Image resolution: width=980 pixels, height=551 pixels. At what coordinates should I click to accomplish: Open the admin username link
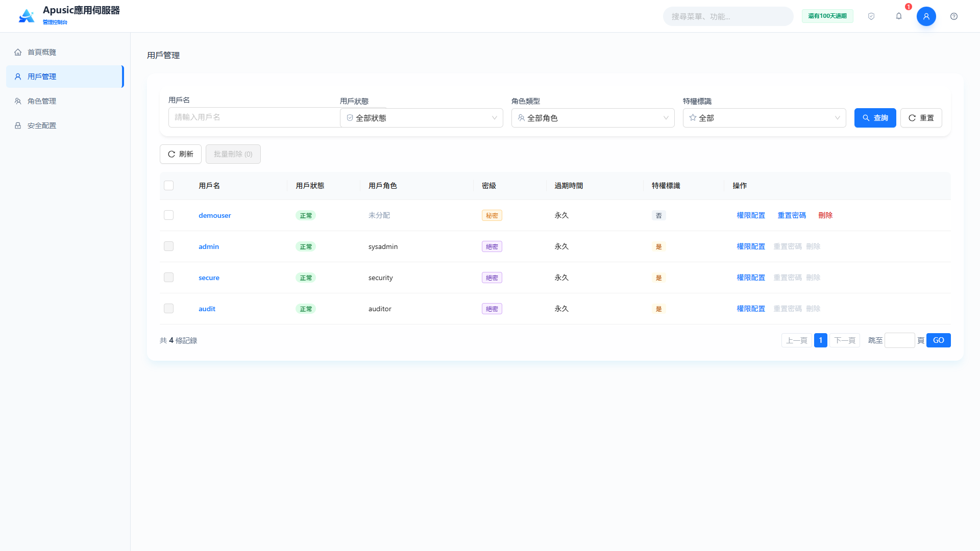(209, 246)
